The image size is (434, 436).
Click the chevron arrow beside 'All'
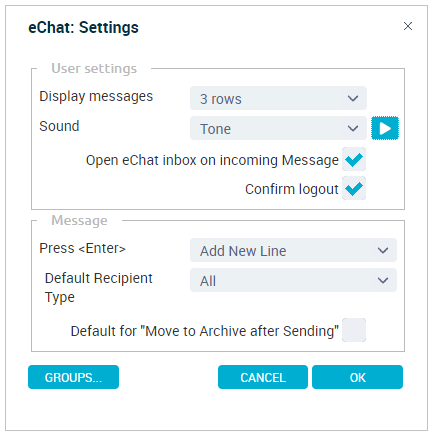[x=383, y=280]
